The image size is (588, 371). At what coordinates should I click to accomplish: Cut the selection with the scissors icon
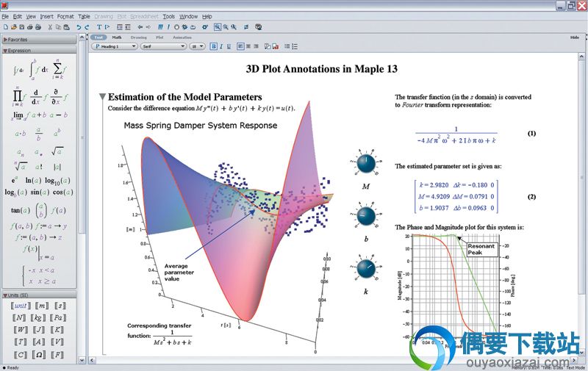(50, 27)
